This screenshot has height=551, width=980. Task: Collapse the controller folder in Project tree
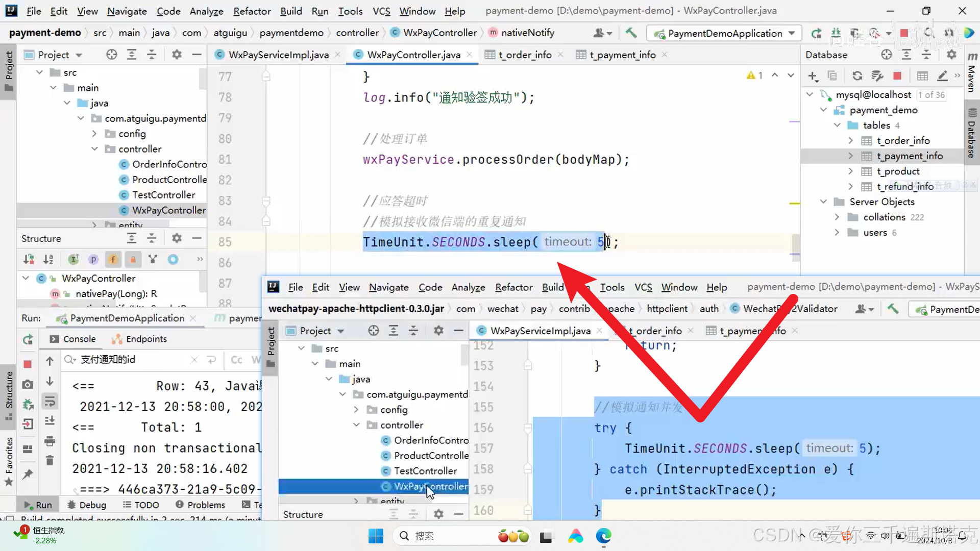95,149
